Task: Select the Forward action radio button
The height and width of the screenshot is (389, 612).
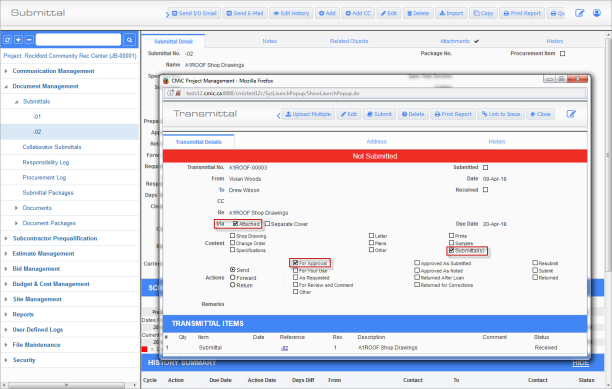Action: click(233, 277)
